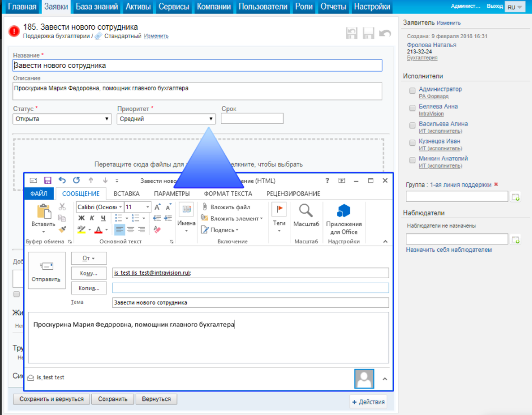The height and width of the screenshot is (415, 532).
Task: Click the save floppy icon in Outlook title bar
Action: click(48, 181)
